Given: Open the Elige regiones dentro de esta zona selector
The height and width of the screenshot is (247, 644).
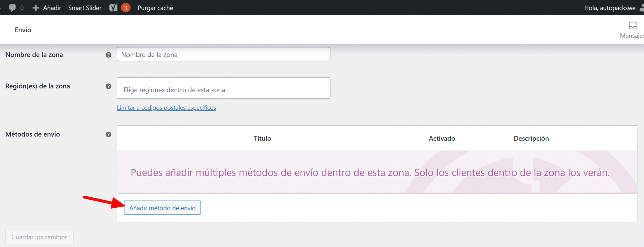Looking at the screenshot, I should pyautogui.click(x=223, y=88).
